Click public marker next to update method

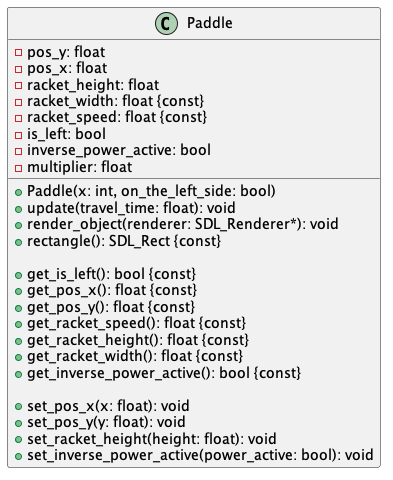[x=18, y=209]
